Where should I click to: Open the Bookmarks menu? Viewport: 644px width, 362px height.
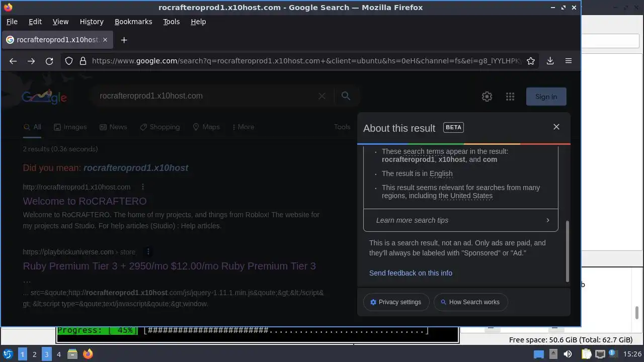133,22
